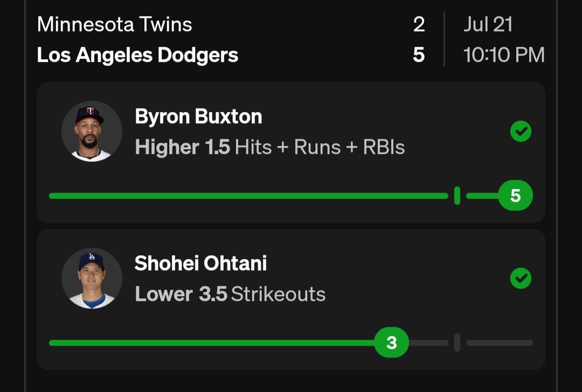
Task: Click the 10:10 PM game time
Action: [504, 55]
